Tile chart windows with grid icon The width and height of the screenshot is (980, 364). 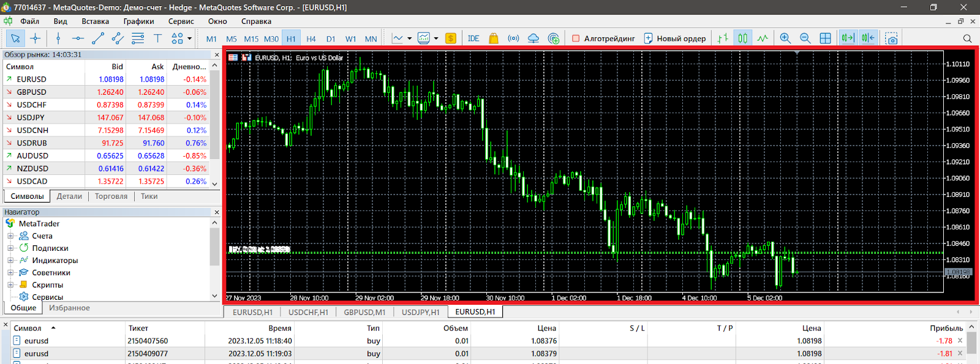[825, 39]
